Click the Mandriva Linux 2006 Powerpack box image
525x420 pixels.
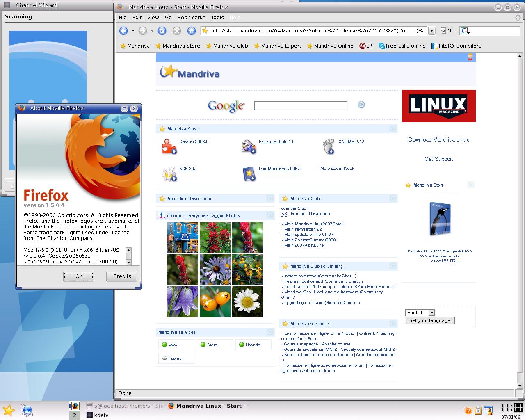click(440, 219)
